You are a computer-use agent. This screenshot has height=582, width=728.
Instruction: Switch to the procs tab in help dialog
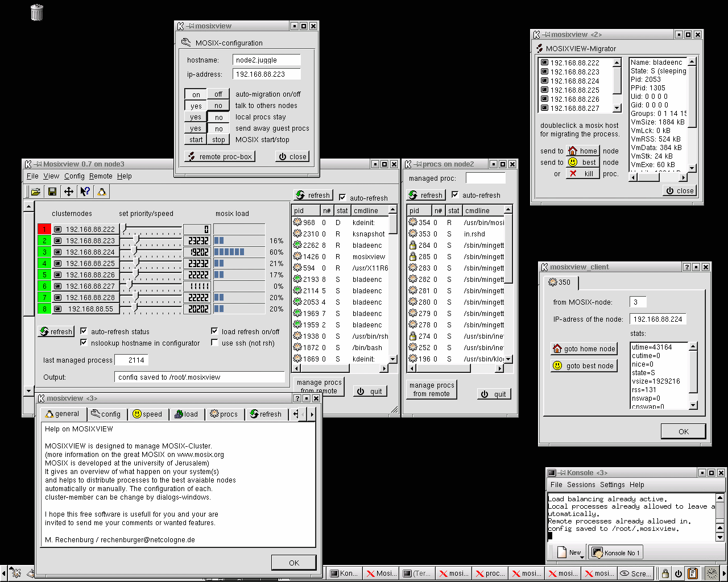pyautogui.click(x=224, y=414)
